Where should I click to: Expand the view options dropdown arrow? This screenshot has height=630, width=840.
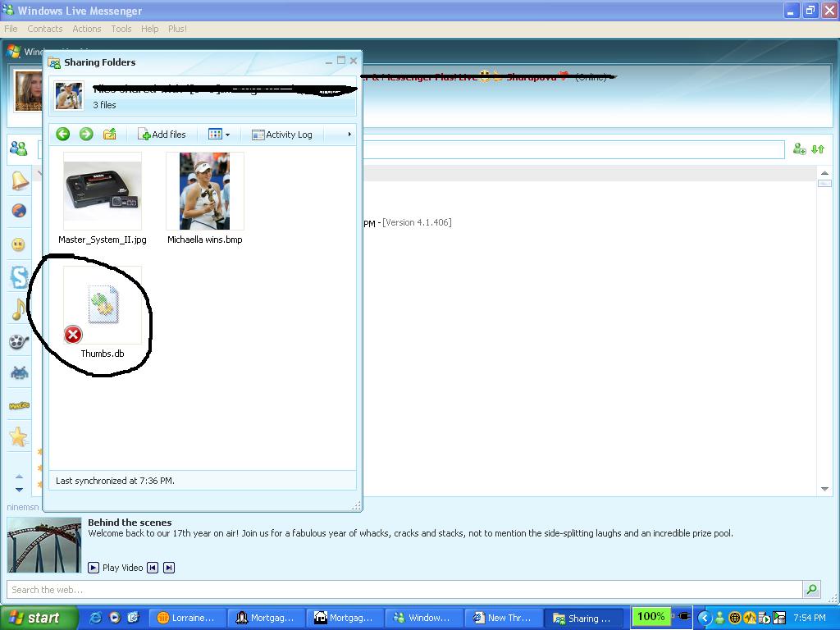click(228, 135)
